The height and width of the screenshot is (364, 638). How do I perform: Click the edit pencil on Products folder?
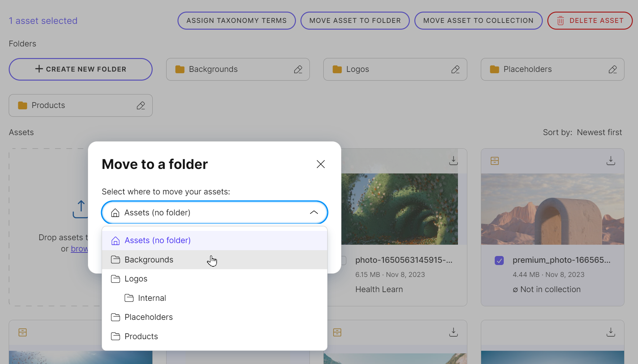(141, 105)
